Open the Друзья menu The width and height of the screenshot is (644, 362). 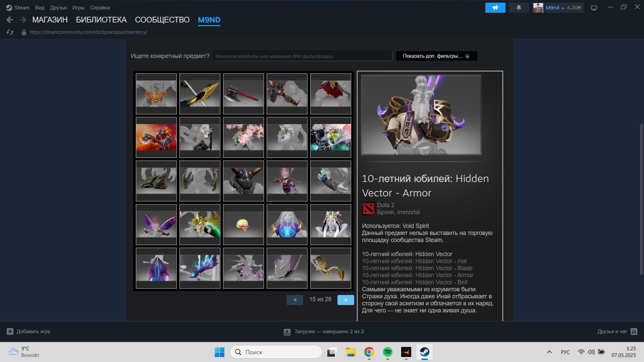[x=58, y=7]
